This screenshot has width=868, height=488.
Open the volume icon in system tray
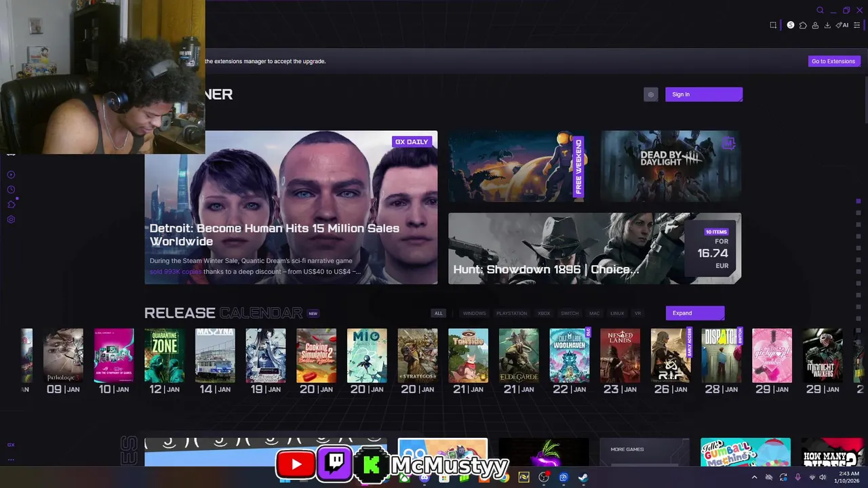coord(823,477)
